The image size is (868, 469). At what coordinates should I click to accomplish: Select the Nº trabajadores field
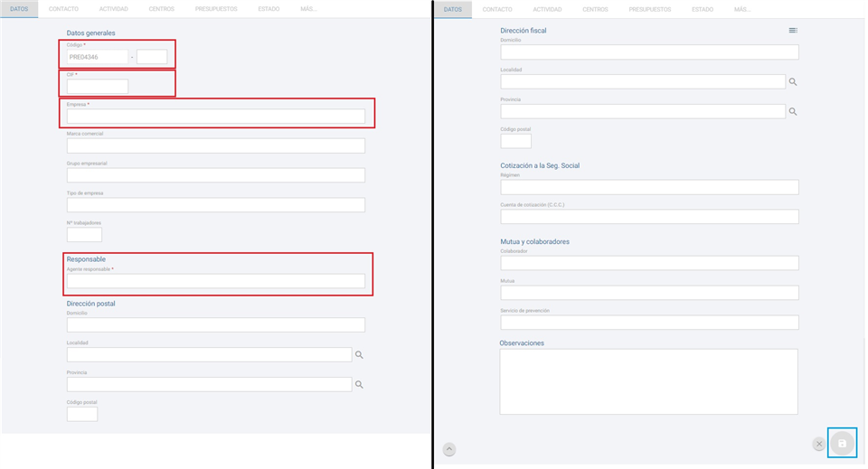(x=84, y=235)
